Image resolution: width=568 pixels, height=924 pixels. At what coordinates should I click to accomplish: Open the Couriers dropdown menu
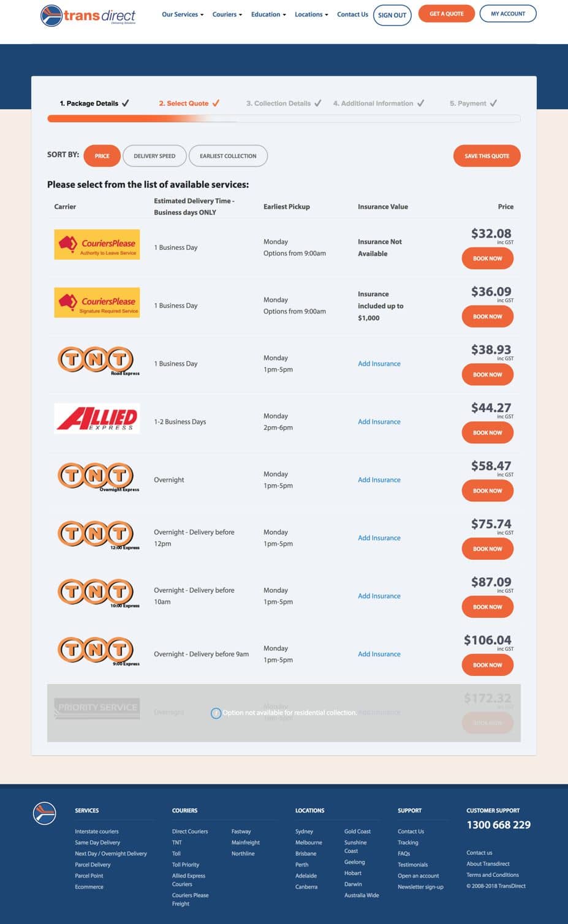pyautogui.click(x=227, y=14)
